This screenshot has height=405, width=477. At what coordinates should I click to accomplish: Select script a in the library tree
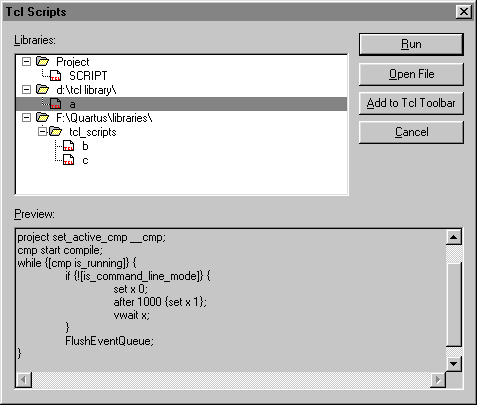(x=72, y=104)
